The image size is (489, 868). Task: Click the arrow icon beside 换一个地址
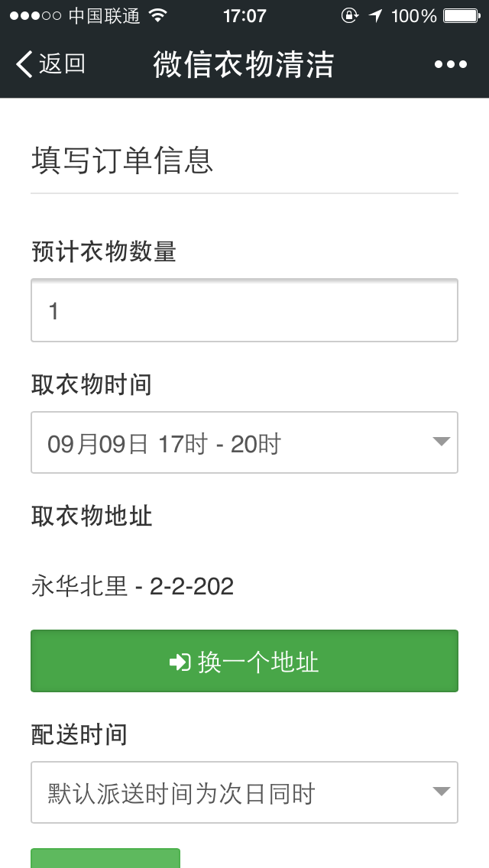pyautogui.click(x=180, y=662)
